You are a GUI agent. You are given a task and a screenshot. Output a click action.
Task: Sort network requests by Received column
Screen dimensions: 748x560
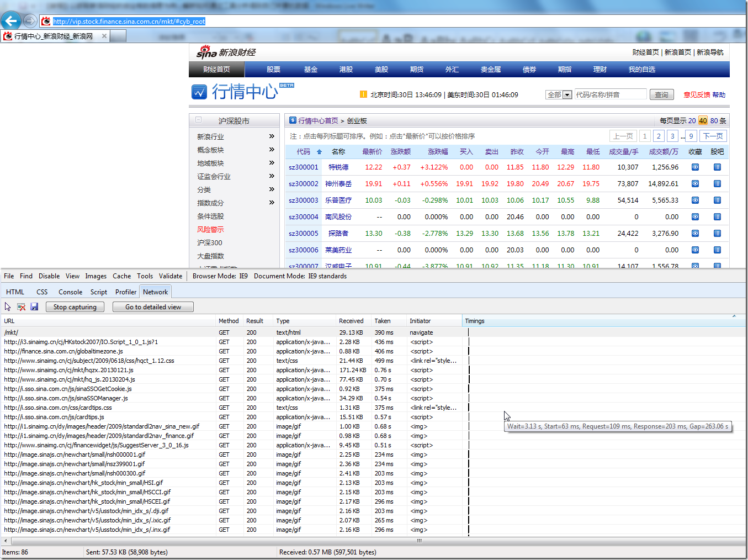click(x=351, y=321)
